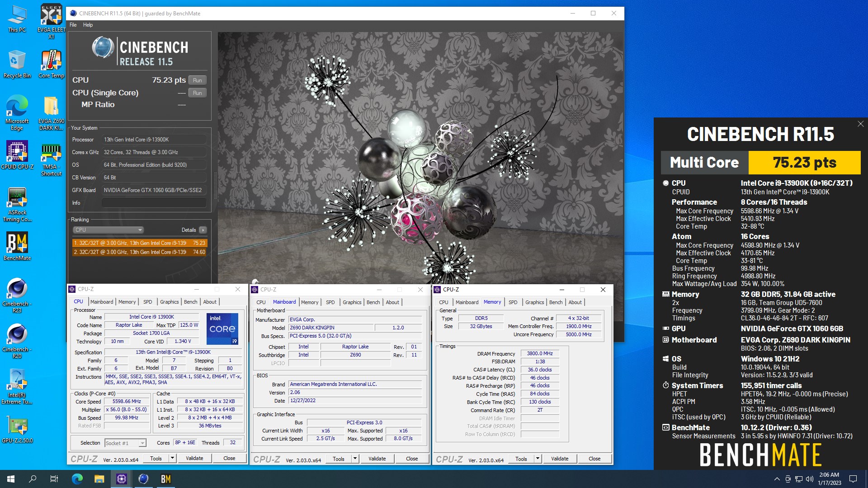Open Intel Extreme Tuning Utility icon
The height and width of the screenshot is (488, 868).
(17, 387)
